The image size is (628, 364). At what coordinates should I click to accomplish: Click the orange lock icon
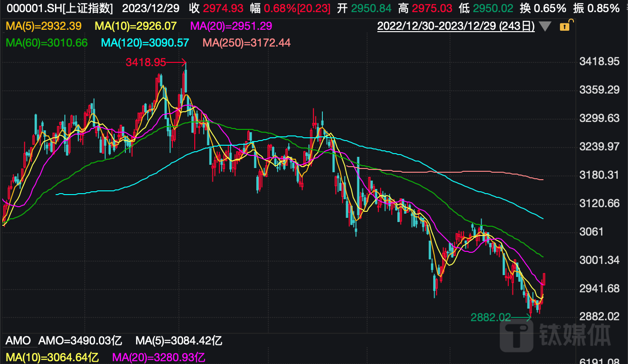coord(565,26)
